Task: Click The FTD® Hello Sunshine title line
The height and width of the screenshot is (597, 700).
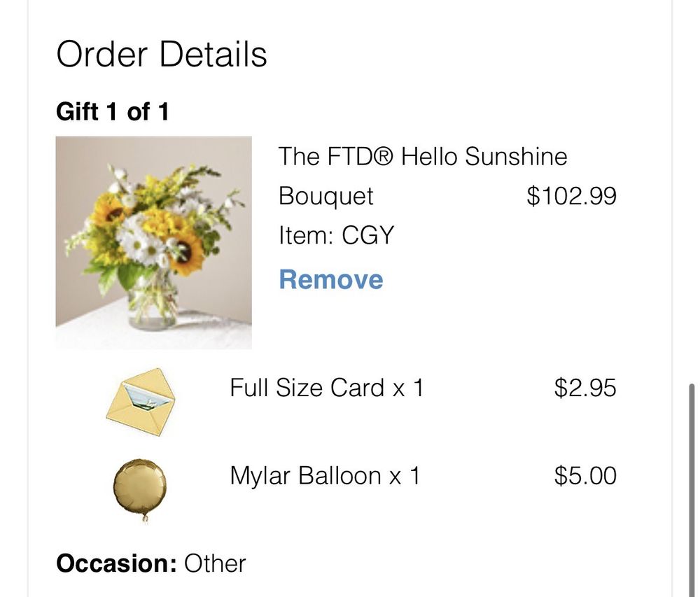Action: tap(422, 156)
